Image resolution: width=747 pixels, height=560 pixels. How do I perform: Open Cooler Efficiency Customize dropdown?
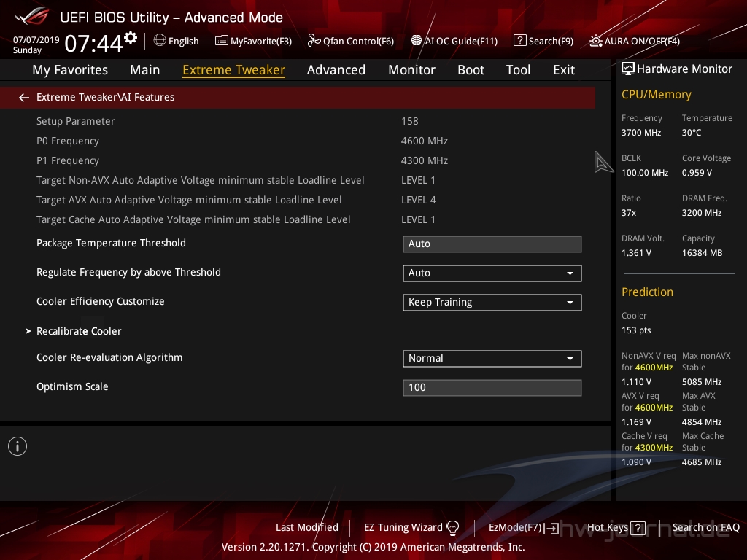tap(492, 303)
